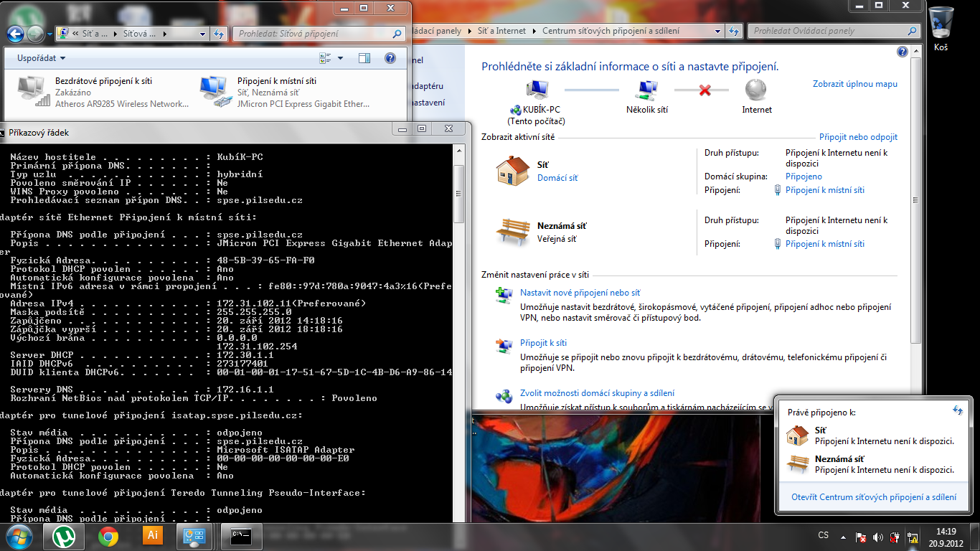The width and height of the screenshot is (980, 551).
Task: Open Zvolit možnosti domácí skupiny a sdílení
Action: (x=597, y=393)
